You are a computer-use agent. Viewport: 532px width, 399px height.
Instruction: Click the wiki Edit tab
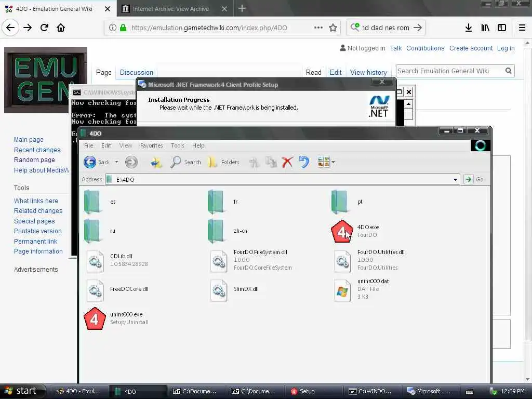(x=336, y=72)
